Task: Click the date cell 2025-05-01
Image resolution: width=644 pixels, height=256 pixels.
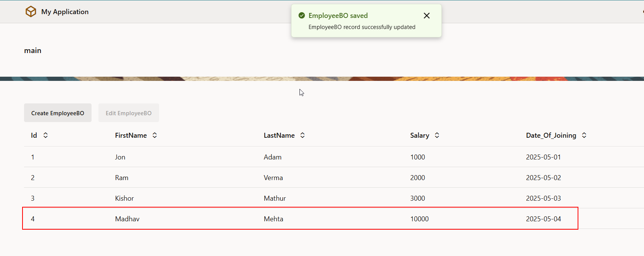Action: point(543,157)
